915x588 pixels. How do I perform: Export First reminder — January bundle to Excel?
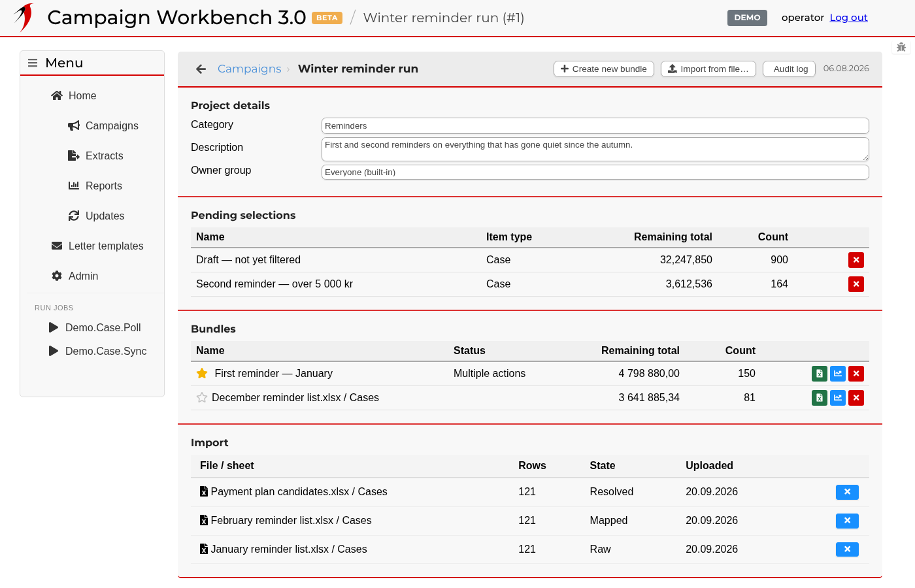point(820,374)
